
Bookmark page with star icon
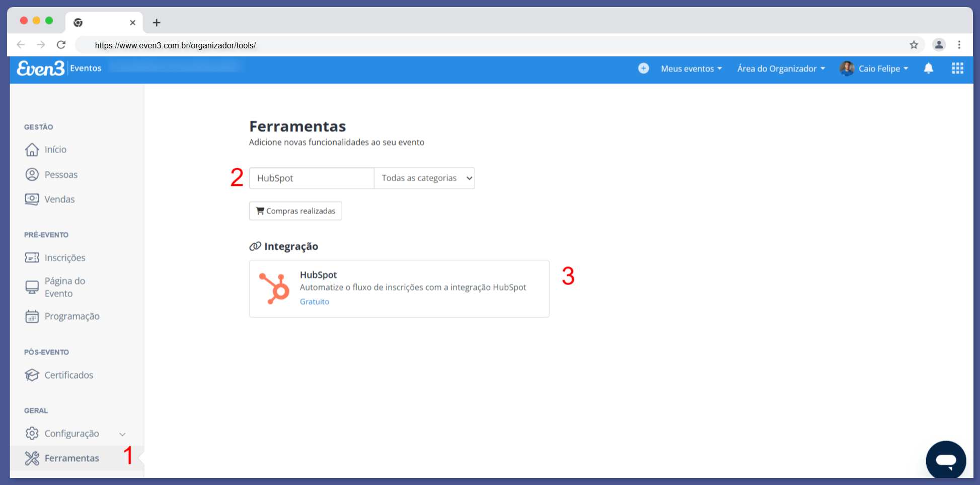pyautogui.click(x=914, y=45)
